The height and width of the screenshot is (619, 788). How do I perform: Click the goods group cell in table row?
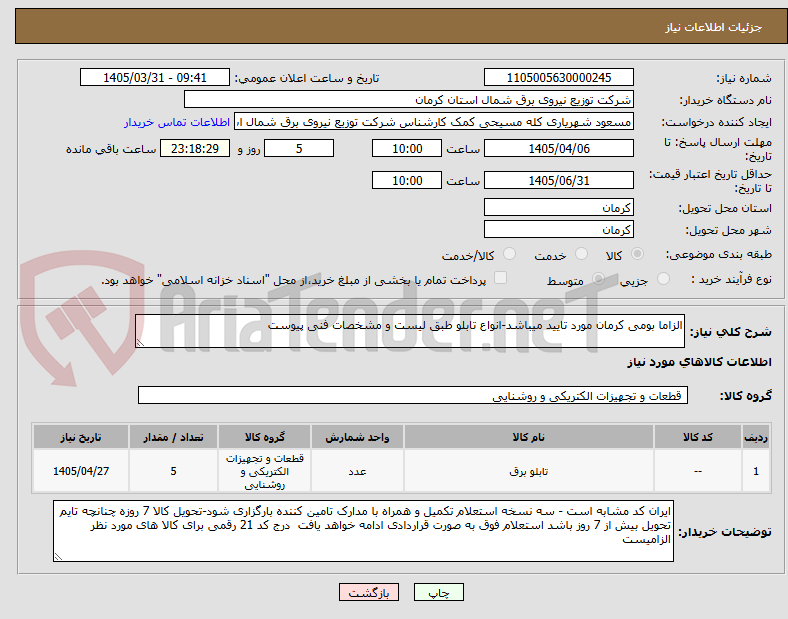tap(264, 471)
